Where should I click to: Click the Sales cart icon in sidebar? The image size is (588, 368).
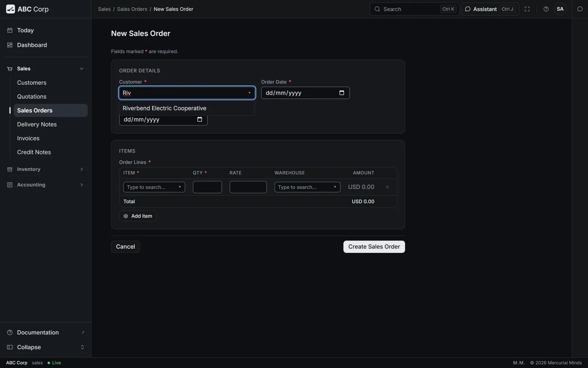tap(10, 69)
